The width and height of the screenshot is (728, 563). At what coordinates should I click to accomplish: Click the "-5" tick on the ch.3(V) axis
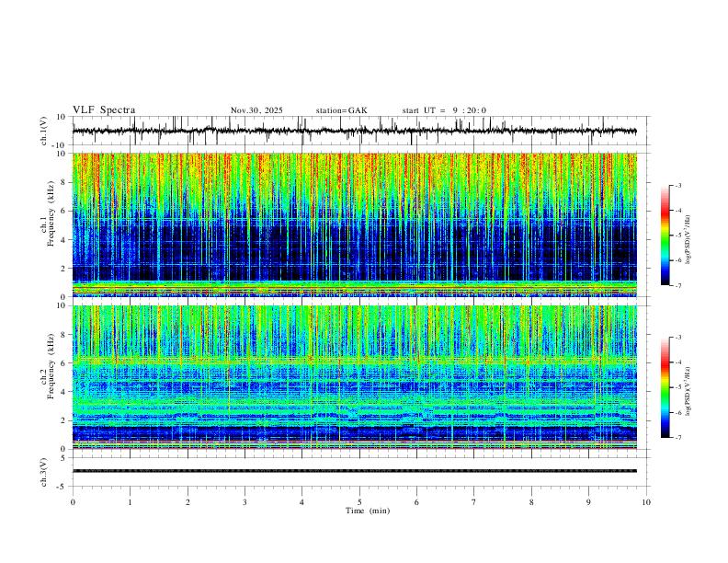click(62, 487)
